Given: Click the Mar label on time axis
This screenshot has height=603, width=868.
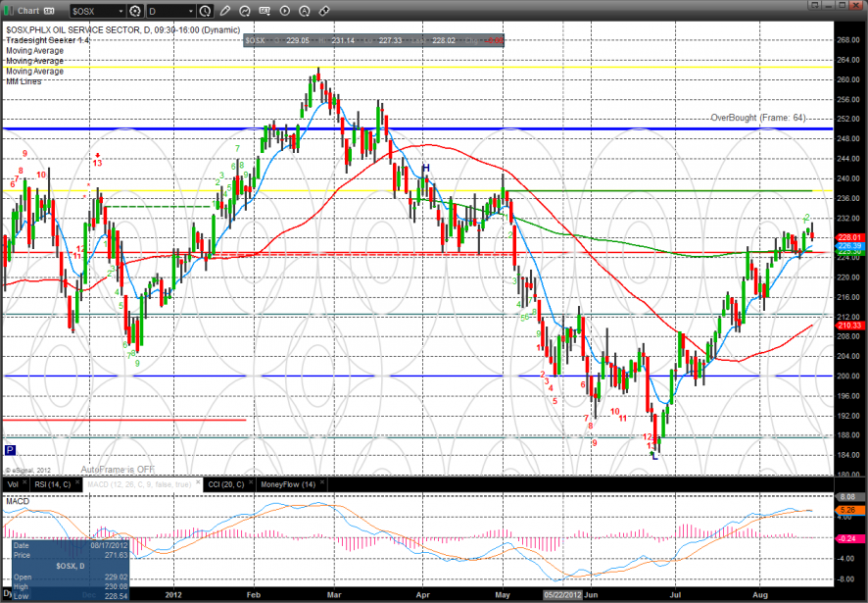Looking at the screenshot, I should point(334,595).
